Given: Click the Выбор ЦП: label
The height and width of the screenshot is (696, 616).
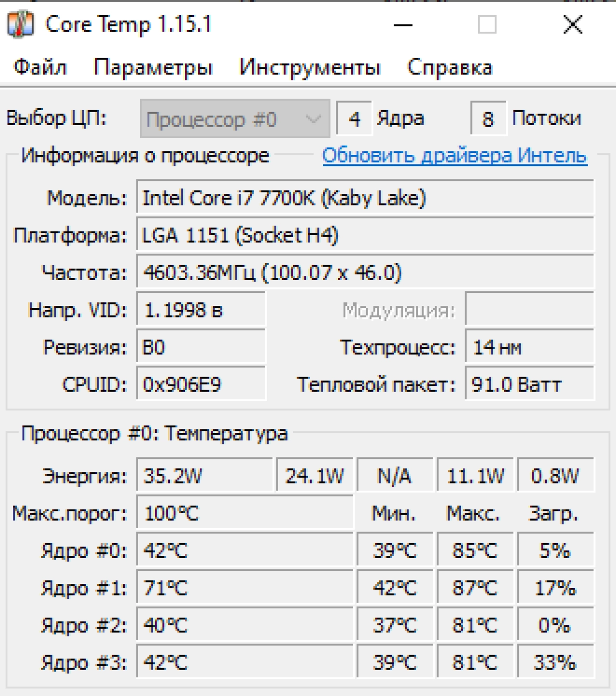Looking at the screenshot, I should 56,118.
